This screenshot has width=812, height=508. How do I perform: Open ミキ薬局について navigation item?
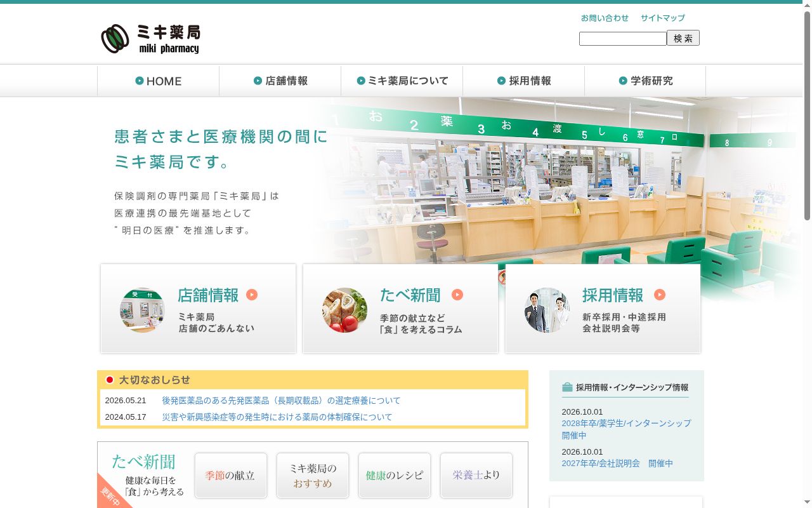pyautogui.click(x=402, y=81)
